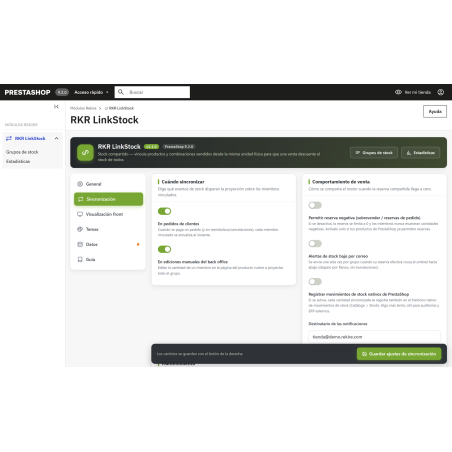The height and width of the screenshot is (452, 452).
Task: Open the Datos tab
Action: [108, 244]
